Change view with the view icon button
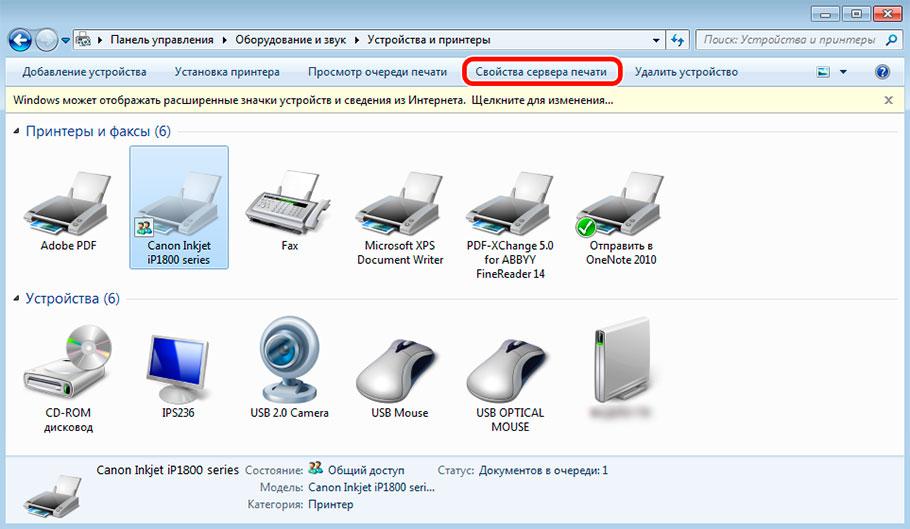 point(823,72)
